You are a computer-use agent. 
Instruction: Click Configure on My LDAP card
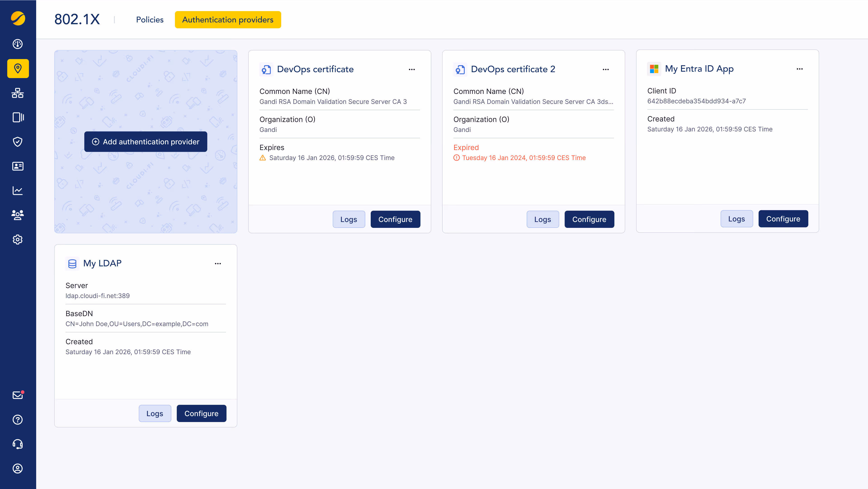point(201,413)
